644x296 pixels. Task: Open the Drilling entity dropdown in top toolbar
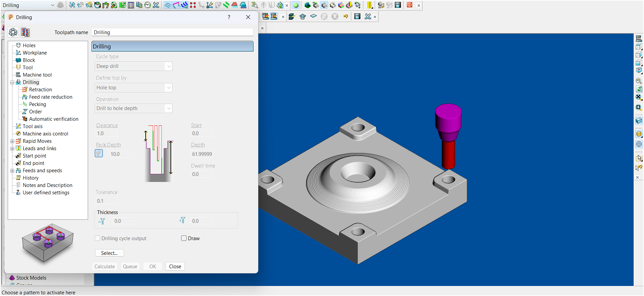coord(28,5)
